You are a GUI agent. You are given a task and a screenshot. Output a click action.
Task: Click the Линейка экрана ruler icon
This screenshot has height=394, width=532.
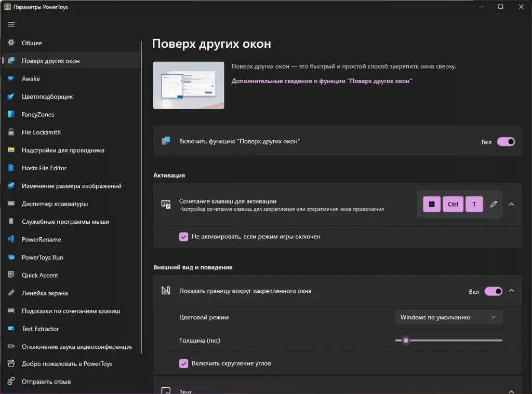pos(11,293)
